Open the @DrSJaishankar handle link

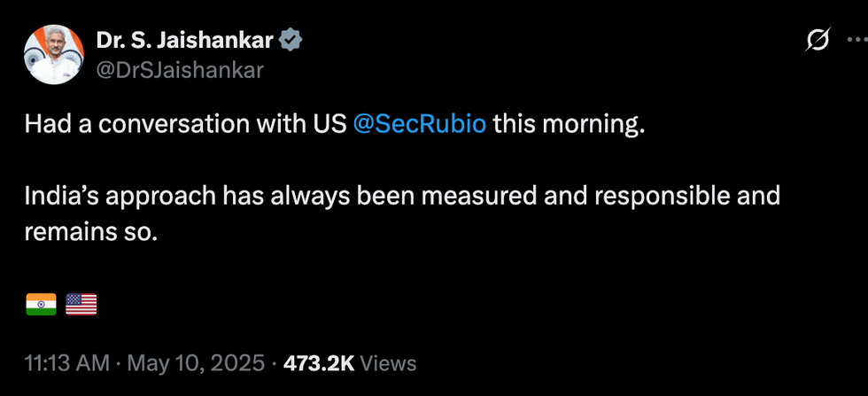[180, 70]
